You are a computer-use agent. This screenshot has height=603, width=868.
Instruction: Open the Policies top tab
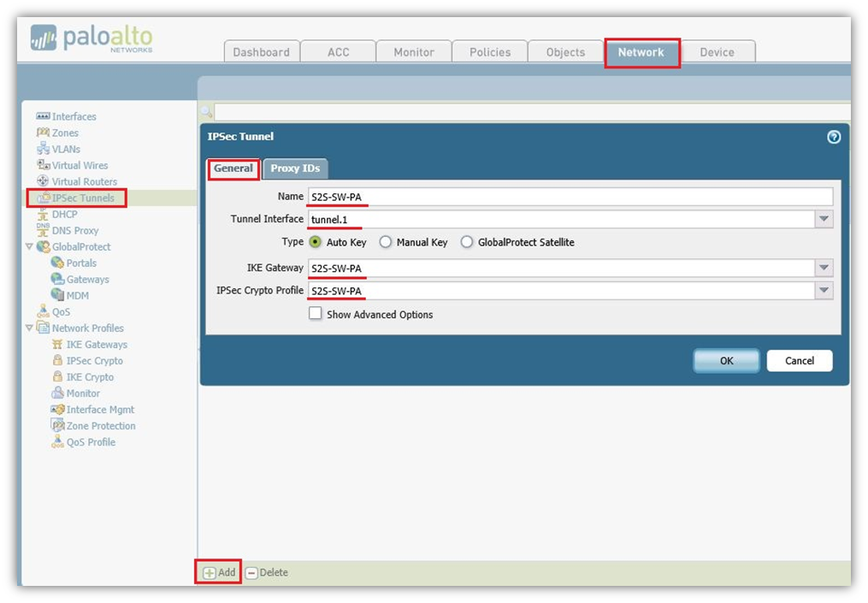coord(489,52)
